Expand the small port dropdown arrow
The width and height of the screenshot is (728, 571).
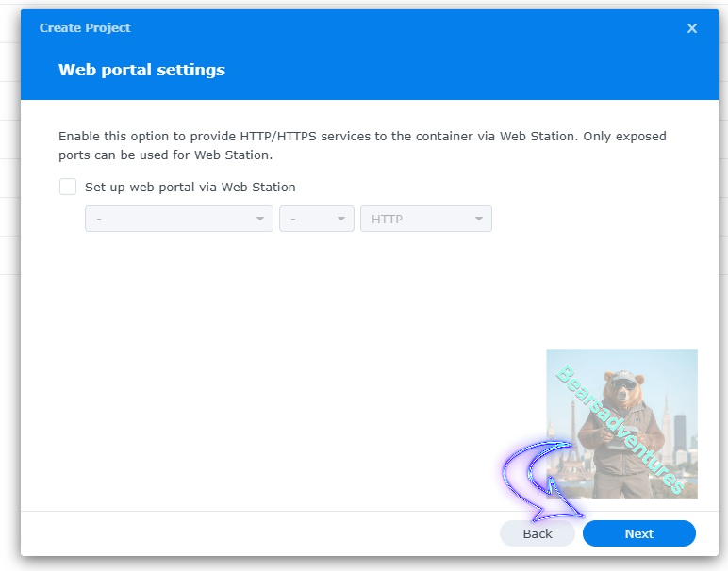point(341,219)
